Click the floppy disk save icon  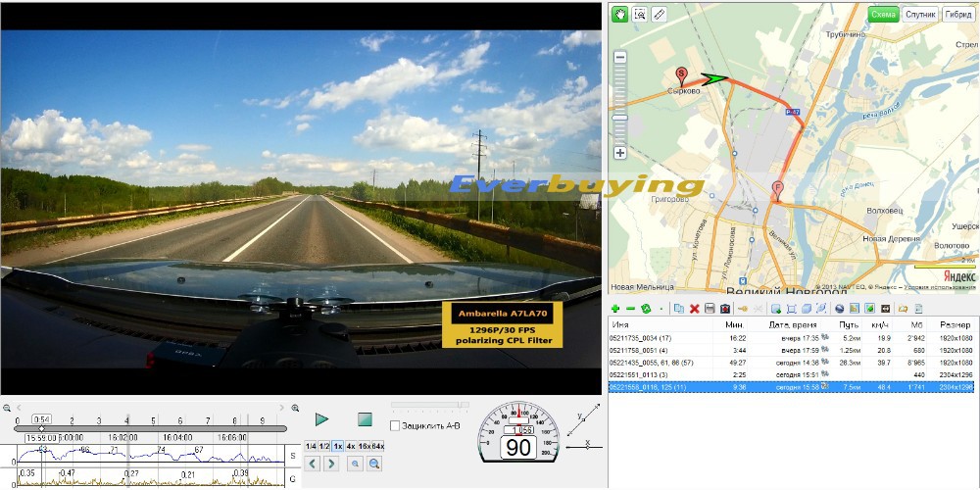710,309
